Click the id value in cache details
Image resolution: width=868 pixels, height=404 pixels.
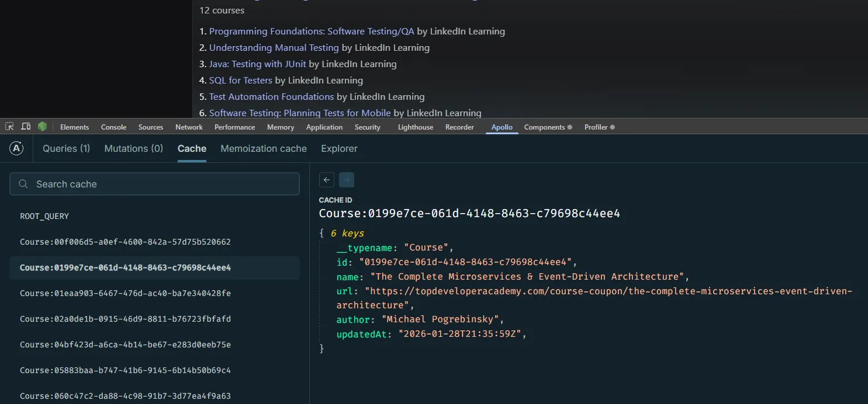[x=466, y=262]
